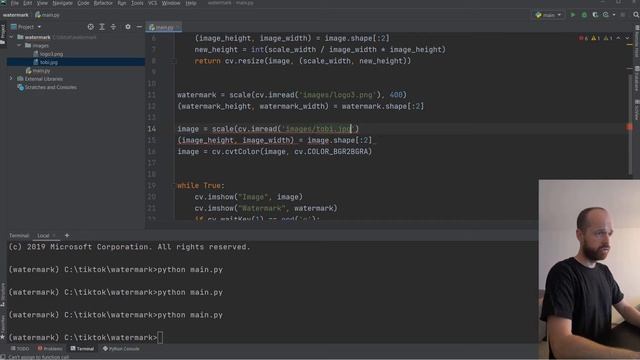This screenshot has width=640, height=360.
Task: Go to next highlighted error arrow
Action: 627,38
